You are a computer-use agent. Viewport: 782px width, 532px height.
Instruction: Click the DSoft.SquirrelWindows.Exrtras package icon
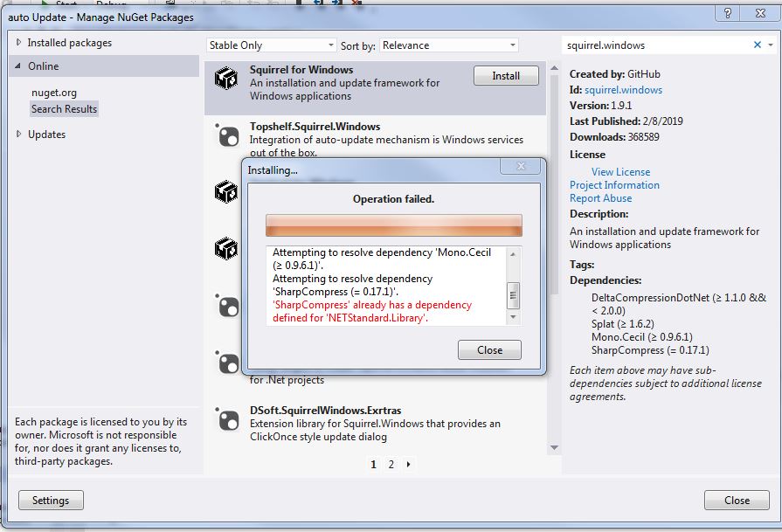(227, 418)
